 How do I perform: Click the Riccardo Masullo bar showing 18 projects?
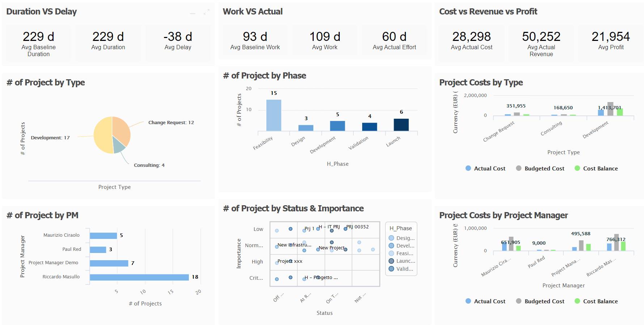click(139, 277)
